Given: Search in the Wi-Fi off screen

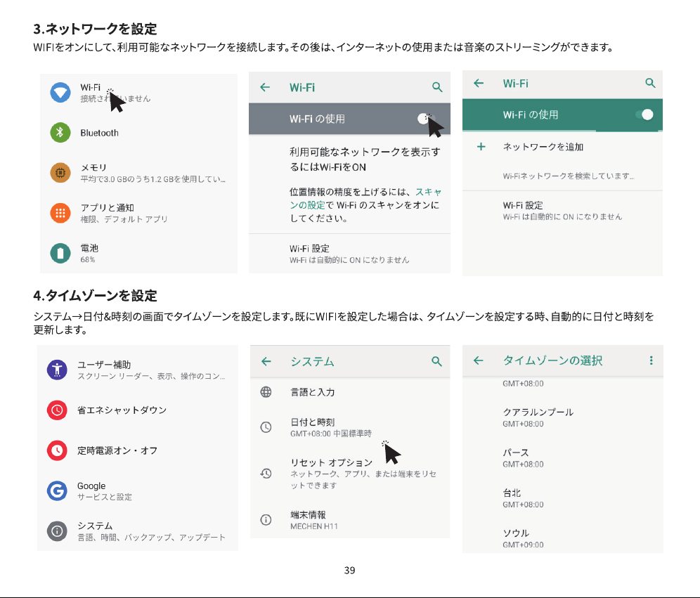Looking at the screenshot, I should click(x=437, y=87).
